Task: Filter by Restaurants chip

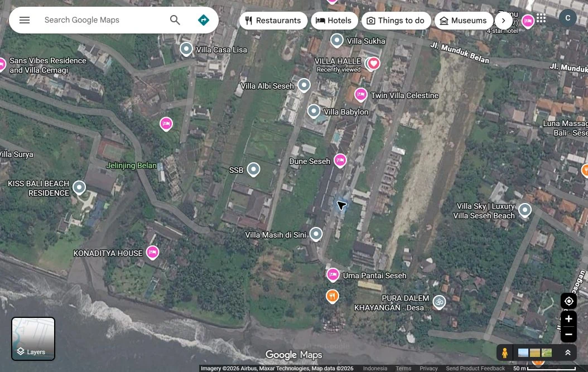Action: tap(273, 21)
